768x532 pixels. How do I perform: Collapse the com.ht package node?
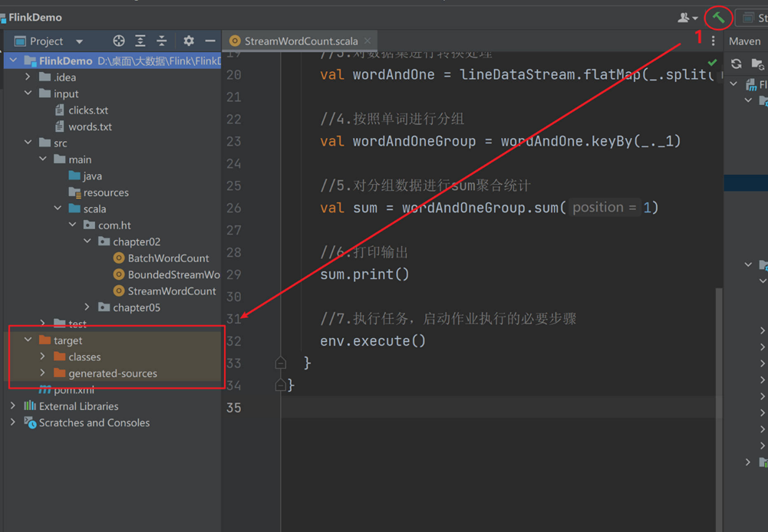click(x=71, y=225)
